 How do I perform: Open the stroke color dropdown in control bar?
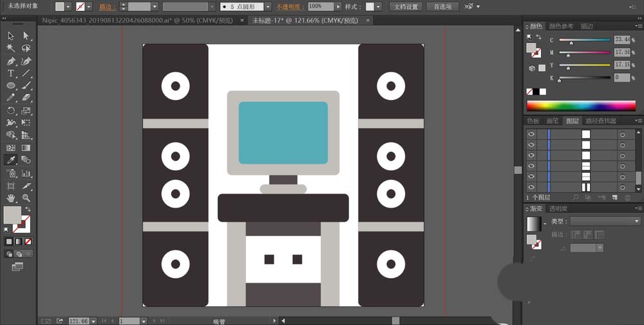pos(89,7)
